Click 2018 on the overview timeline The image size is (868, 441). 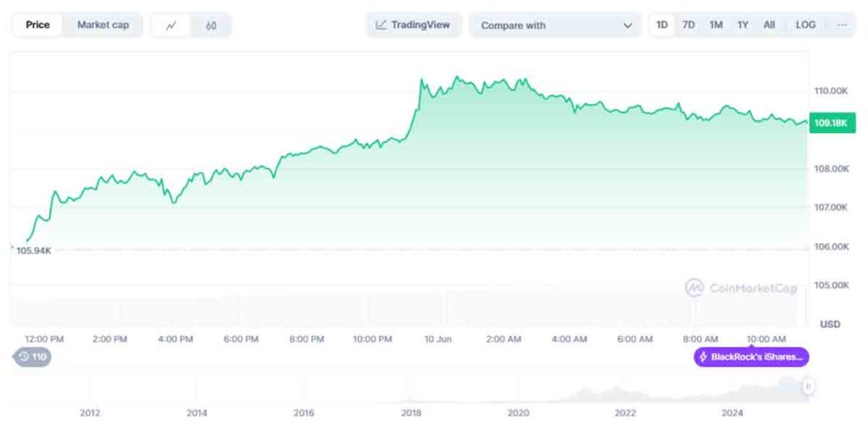[x=411, y=413]
